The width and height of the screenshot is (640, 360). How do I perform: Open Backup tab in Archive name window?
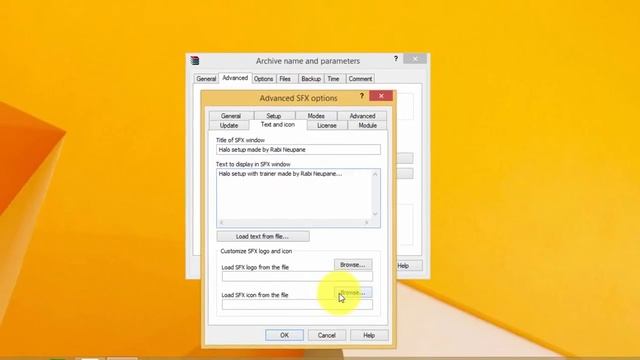[x=311, y=79]
